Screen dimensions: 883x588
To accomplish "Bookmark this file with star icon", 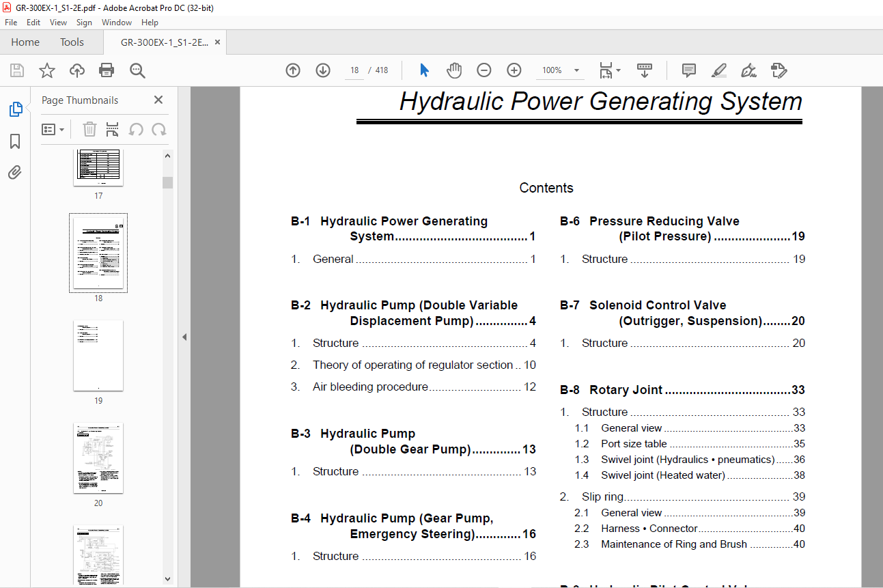I will point(46,70).
